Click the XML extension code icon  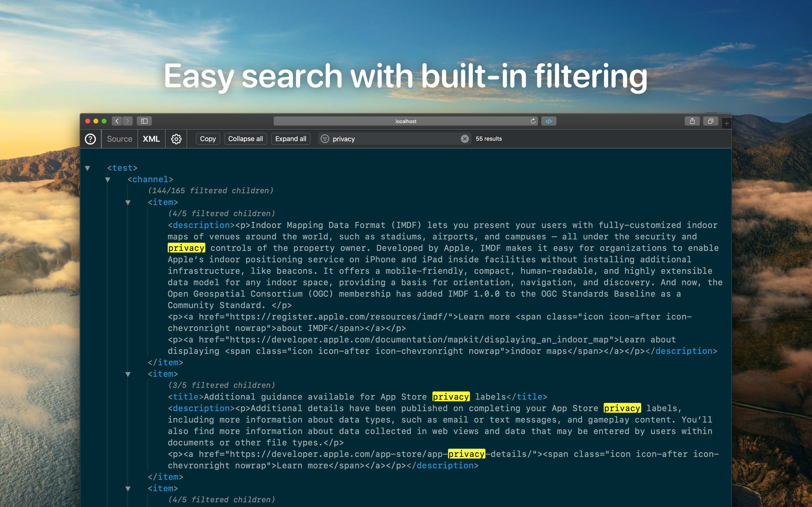click(549, 121)
